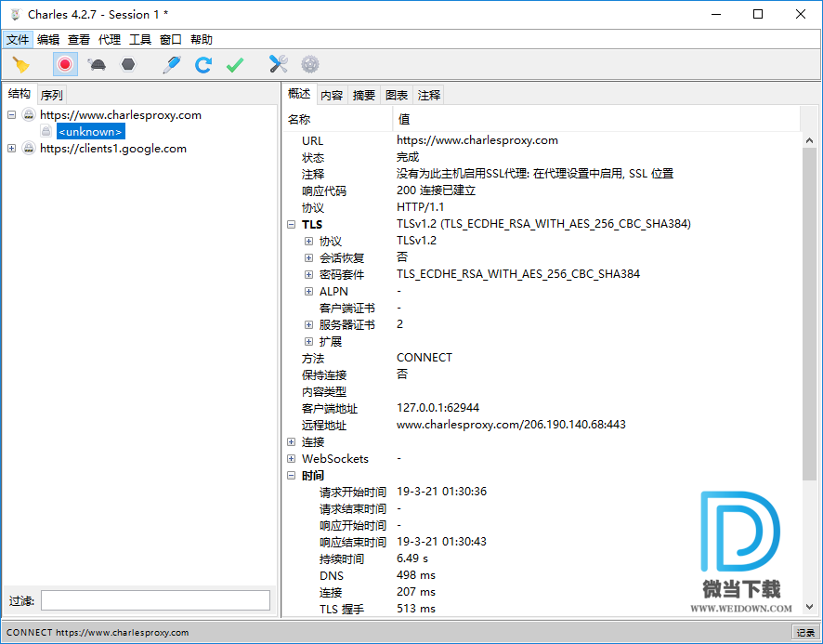Select https://clients1.google.com in the tree
The image size is (823, 644).
point(113,149)
